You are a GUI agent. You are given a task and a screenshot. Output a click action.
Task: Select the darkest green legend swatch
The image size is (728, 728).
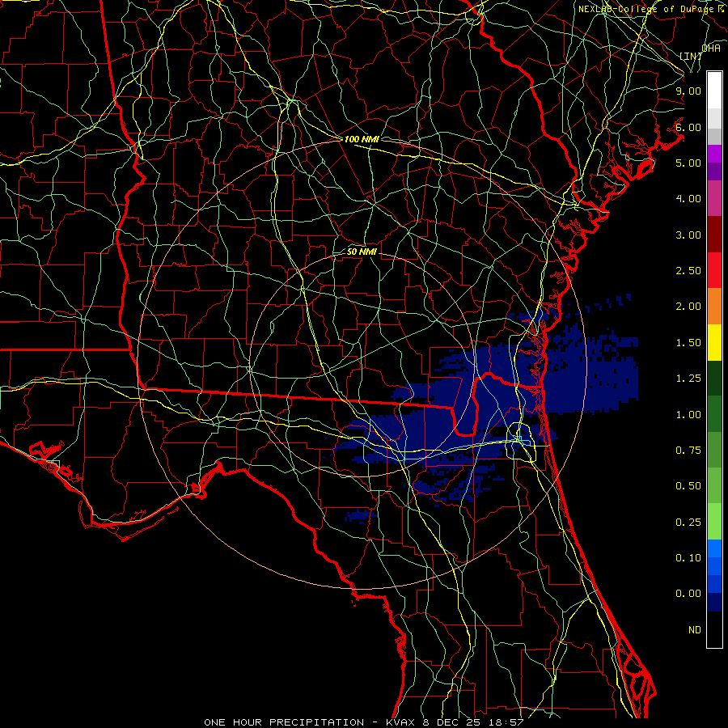tap(714, 378)
